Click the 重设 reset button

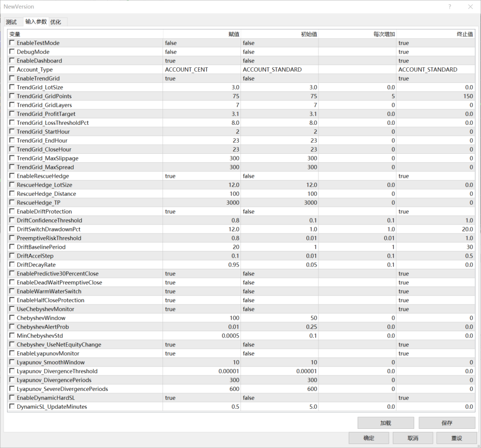point(457,438)
